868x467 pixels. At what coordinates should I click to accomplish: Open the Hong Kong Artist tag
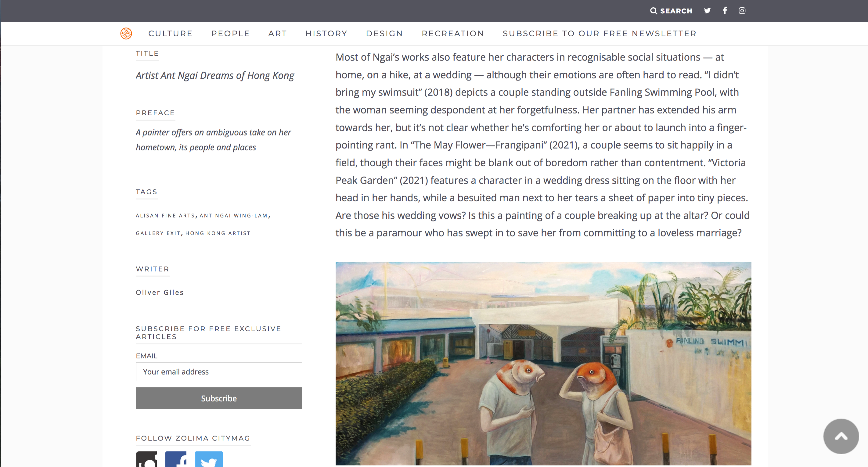click(218, 233)
